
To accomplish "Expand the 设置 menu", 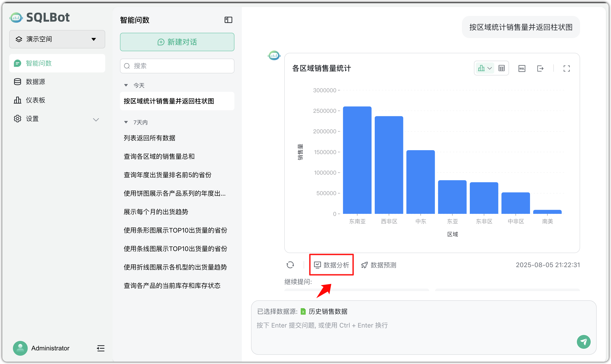I will [x=96, y=119].
